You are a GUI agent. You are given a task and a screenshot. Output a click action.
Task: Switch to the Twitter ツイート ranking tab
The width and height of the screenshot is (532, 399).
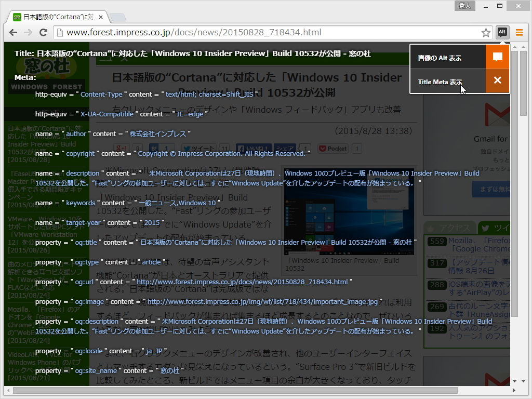[494, 228]
